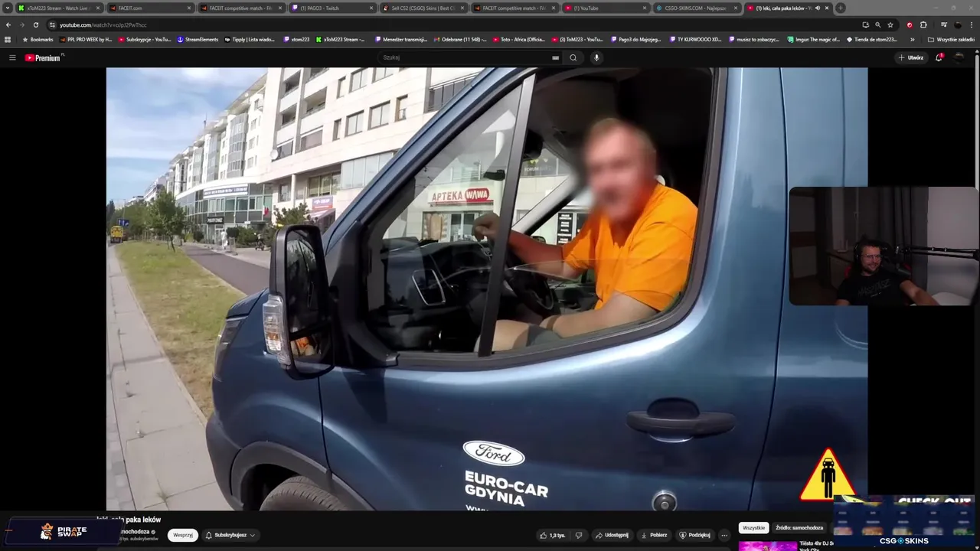Click the youtube.com address bar URL
This screenshot has height=551, width=980.
coord(103,24)
